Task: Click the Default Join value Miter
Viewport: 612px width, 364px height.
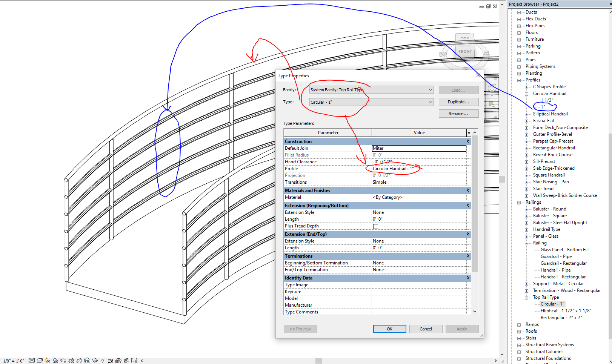Action: pos(419,148)
